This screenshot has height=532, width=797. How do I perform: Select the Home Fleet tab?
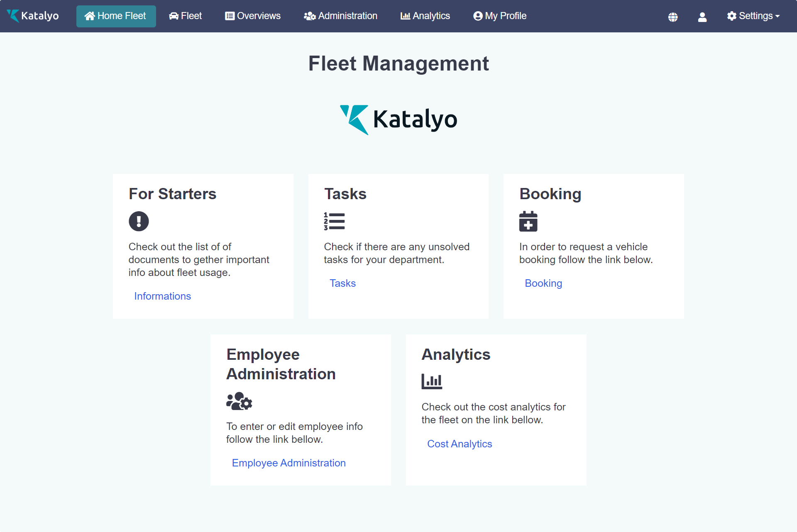(116, 16)
